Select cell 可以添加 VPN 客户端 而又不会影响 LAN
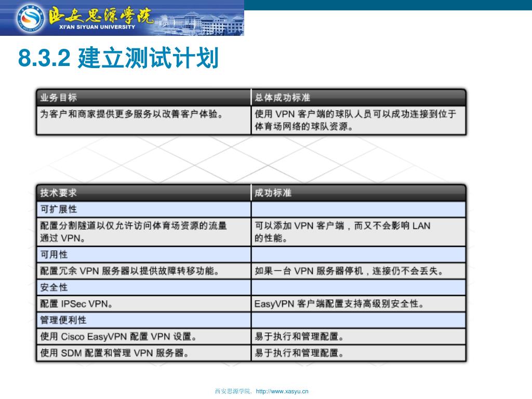 pos(358,232)
